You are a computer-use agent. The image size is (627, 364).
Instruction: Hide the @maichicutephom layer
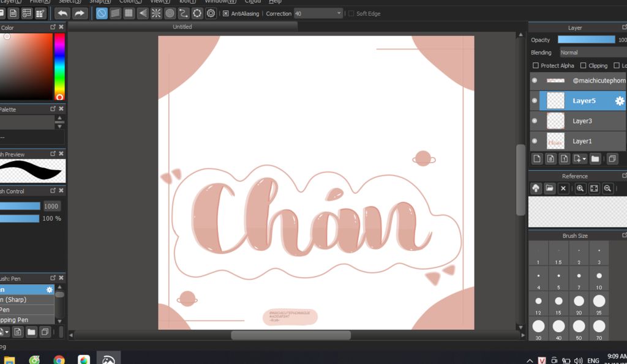tap(535, 80)
